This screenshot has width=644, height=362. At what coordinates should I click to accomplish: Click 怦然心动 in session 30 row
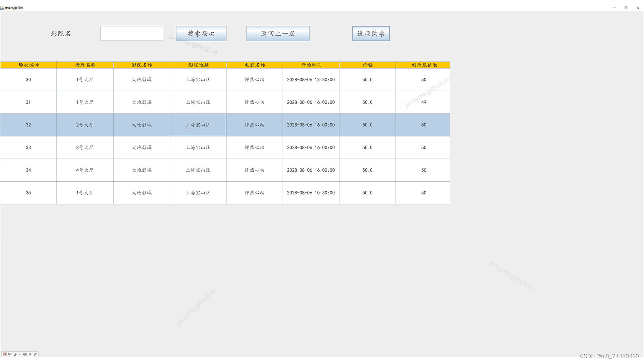pos(255,80)
